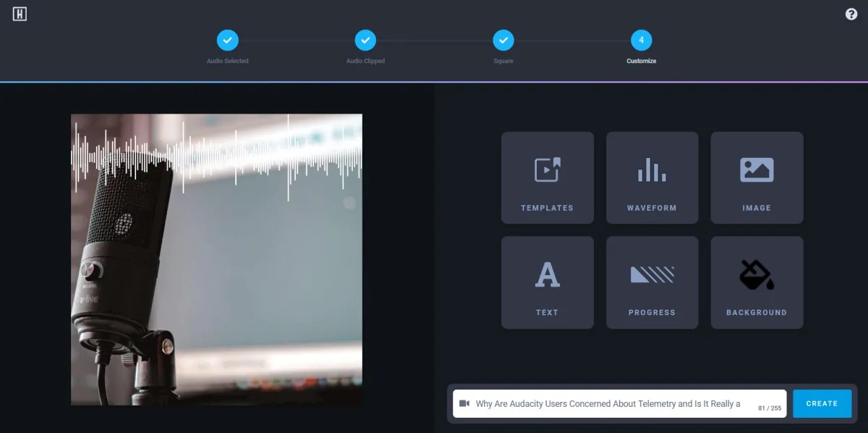This screenshot has height=433, width=868.
Task: Click the checkmark on the Audio Clipped step
Action: coord(365,41)
